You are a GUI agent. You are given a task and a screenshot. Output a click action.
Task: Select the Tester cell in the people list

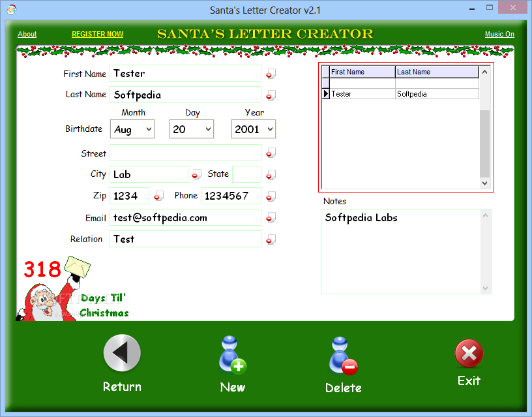point(362,94)
